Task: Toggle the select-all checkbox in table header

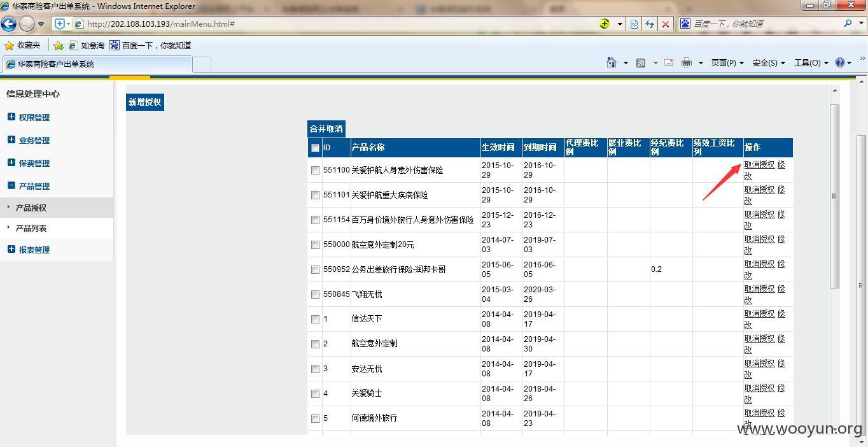Action: (315, 148)
